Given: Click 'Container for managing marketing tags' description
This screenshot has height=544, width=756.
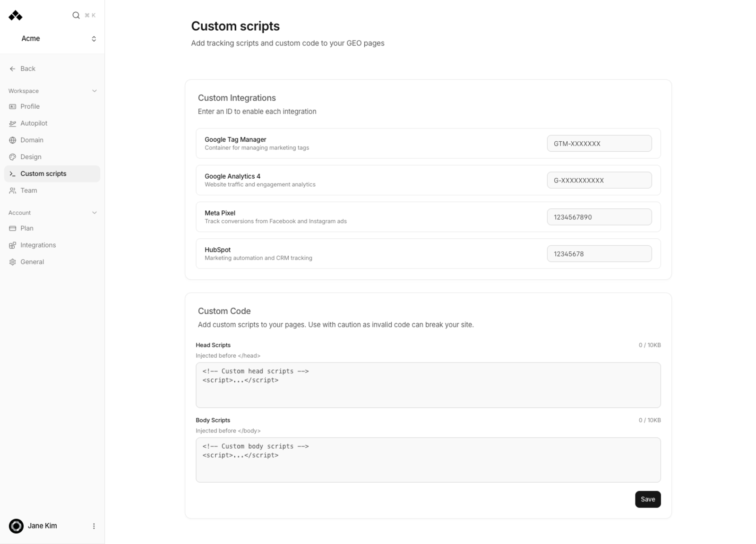Looking at the screenshot, I should click(x=257, y=148).
